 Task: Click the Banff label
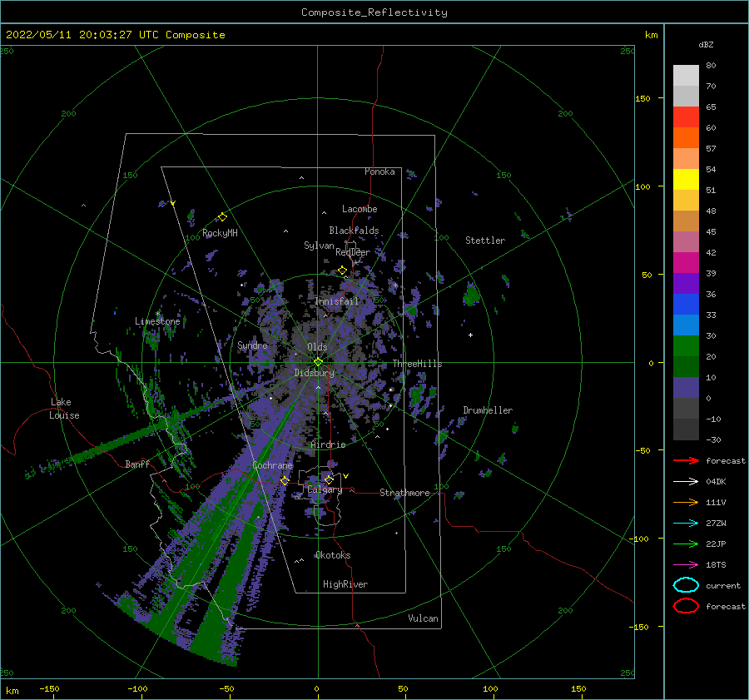pos(137,464)
